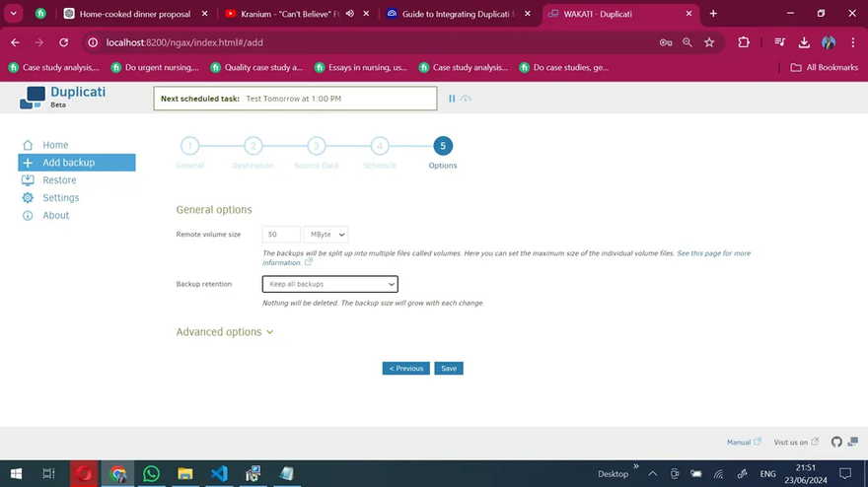The width and height of the screenshot is (868, 487).
Task: Click the throttle speed gauge icon
Action: coord(466,99)
